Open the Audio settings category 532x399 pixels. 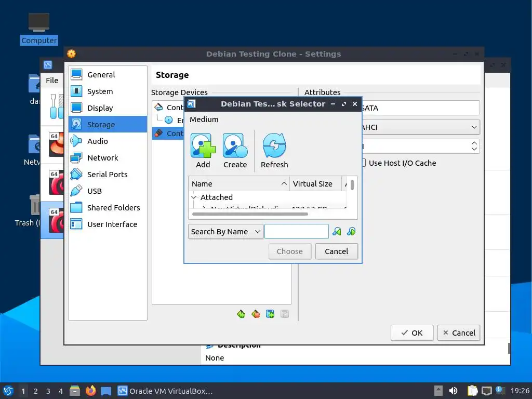[x=108, y=141]
